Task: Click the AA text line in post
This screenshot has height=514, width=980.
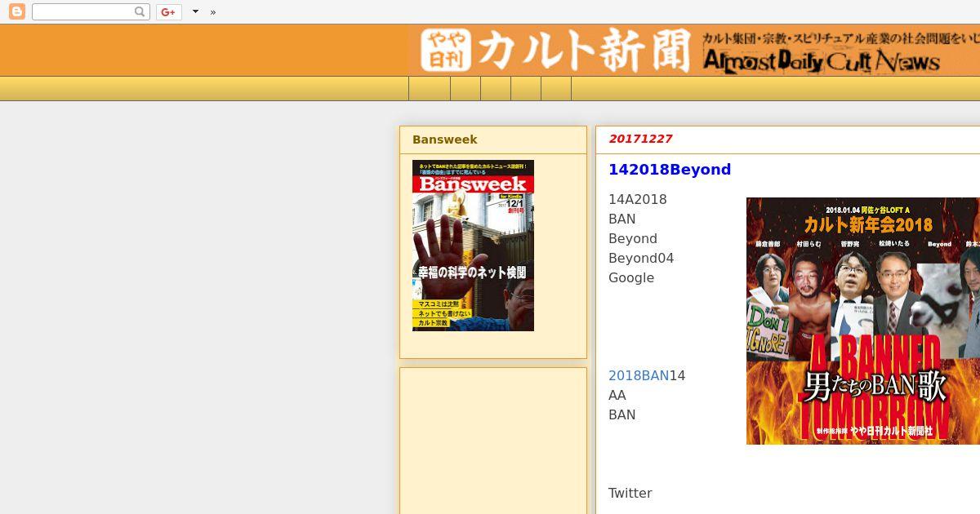Action: click(x=617, y=395)
